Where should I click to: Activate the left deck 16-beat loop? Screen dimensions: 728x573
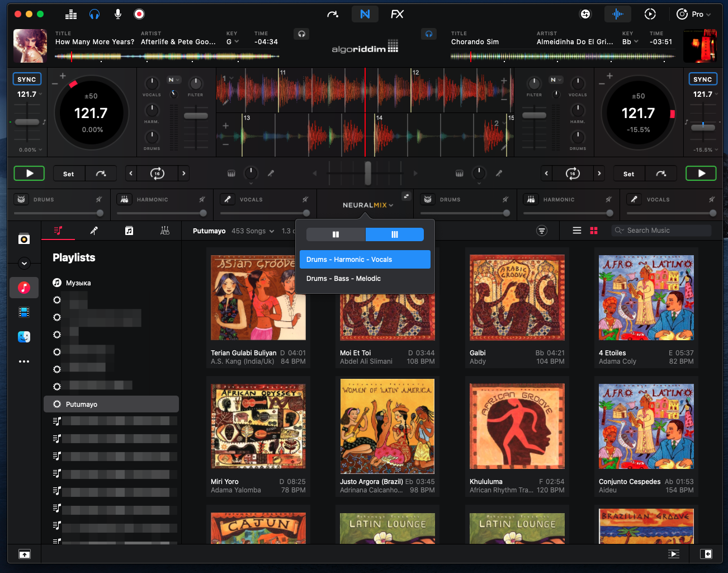pos(157,173)
